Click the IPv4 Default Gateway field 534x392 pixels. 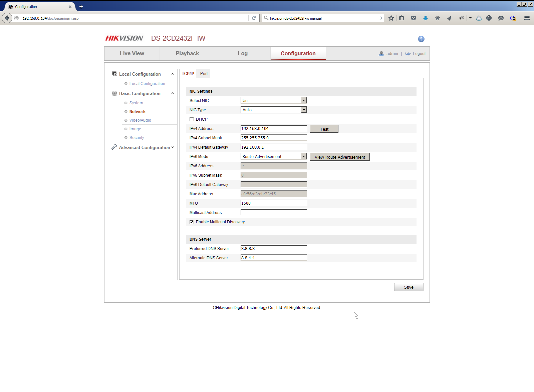tap(274, 147)
